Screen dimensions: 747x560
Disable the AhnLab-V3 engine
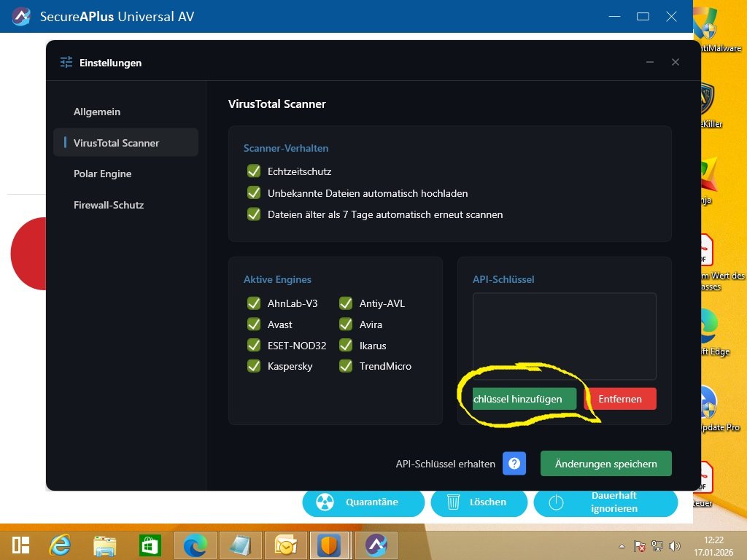pyautogui.click(x=254, y=303)
